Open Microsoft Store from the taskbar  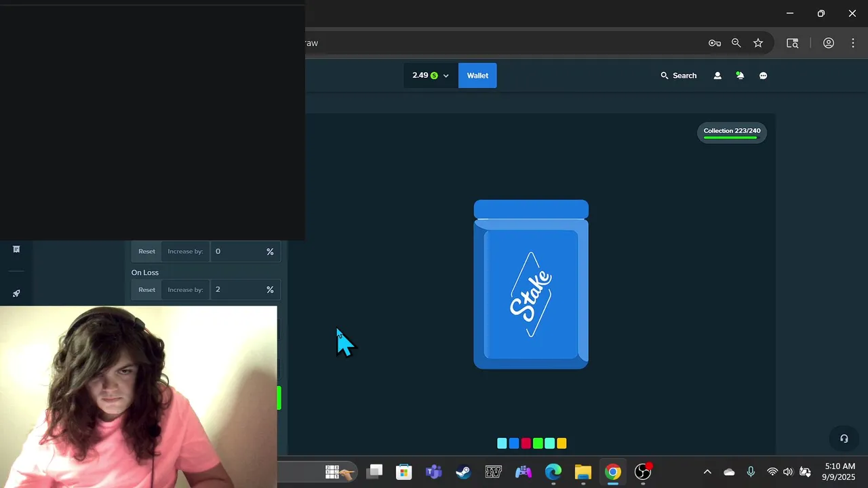[404, 472]
